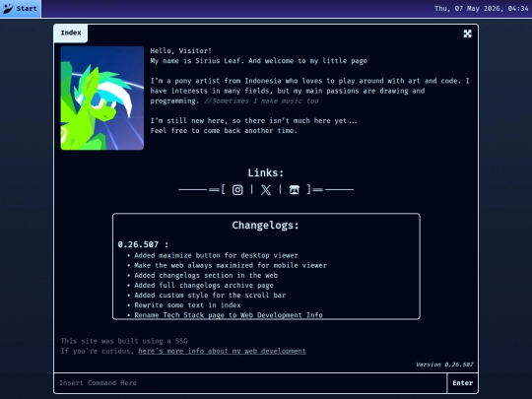The width and height of the screenshot is (532, 399).
Task: Click the 'Hello, Visitor!' greeting
Action: pos(181,51)
